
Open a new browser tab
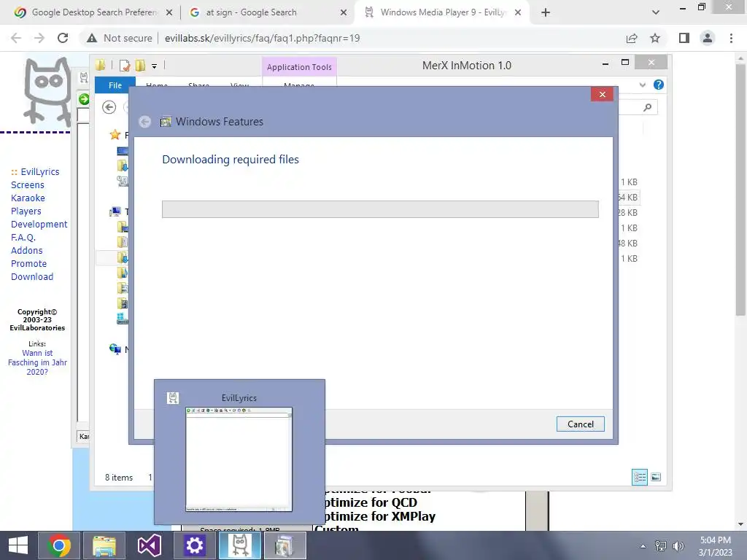tap(546, 12)
